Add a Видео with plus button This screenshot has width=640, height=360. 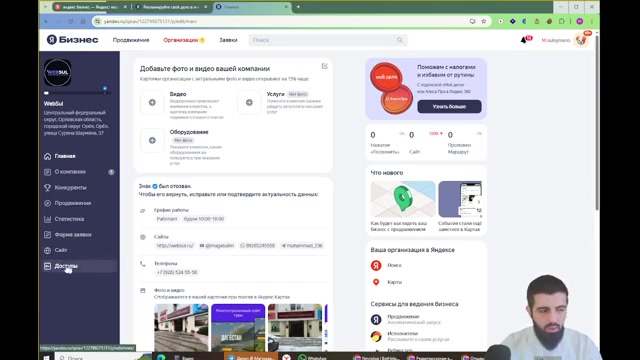[x=152, y=102]
